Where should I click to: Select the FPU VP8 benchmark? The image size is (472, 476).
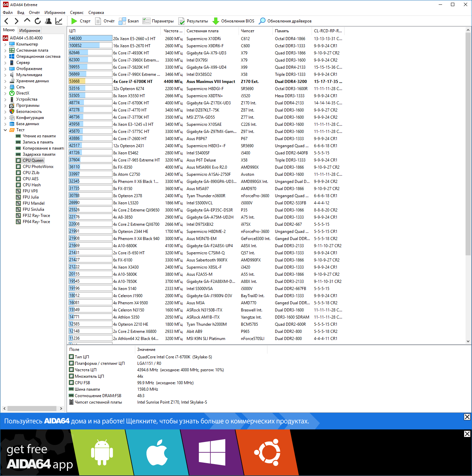tap(30, 191)
